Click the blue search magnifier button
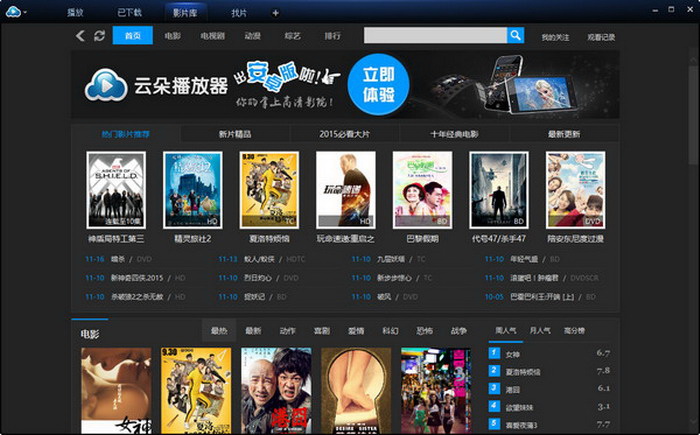This screenshot has height=435, width=700. click(515, 36)
